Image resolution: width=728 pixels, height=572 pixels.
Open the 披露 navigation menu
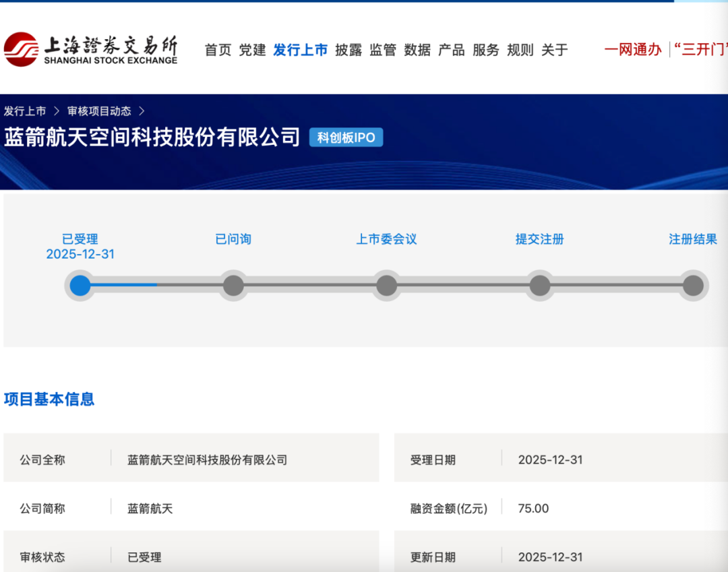(x=348, y=50)
